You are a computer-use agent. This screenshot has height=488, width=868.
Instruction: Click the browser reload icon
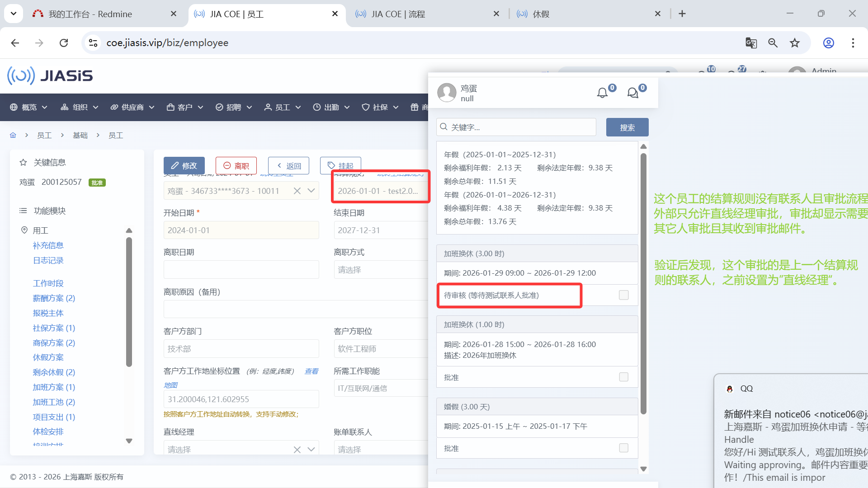tap(64, 43)
